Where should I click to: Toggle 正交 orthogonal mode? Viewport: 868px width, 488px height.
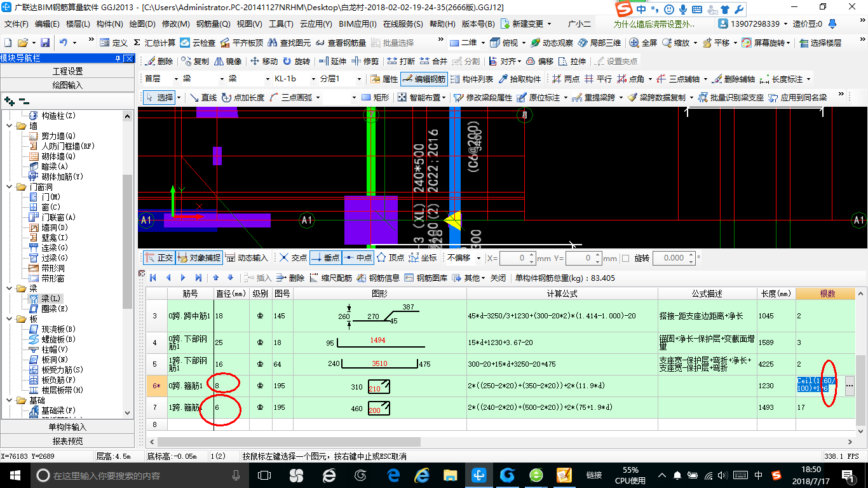pyautogui.click(x=159, y=257)
